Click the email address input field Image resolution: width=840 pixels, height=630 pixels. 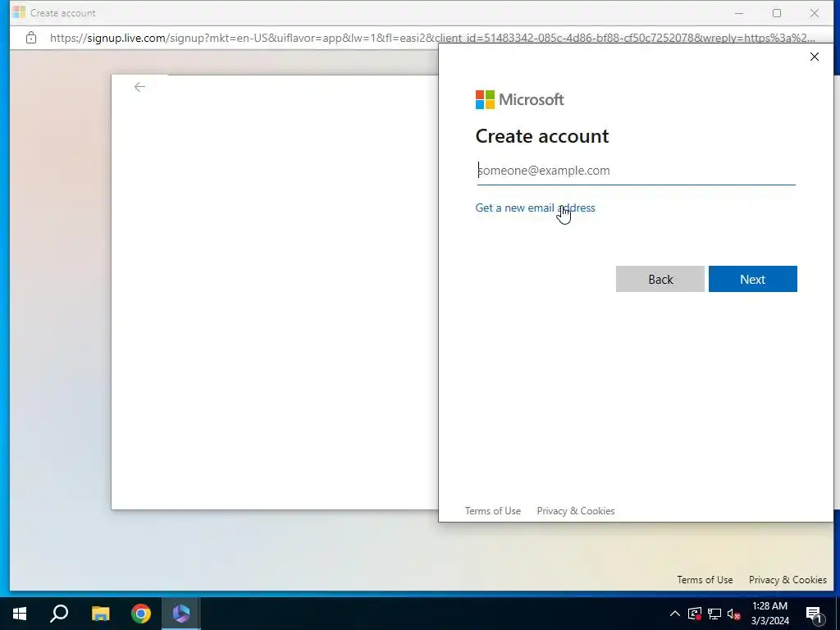[636, 171]
